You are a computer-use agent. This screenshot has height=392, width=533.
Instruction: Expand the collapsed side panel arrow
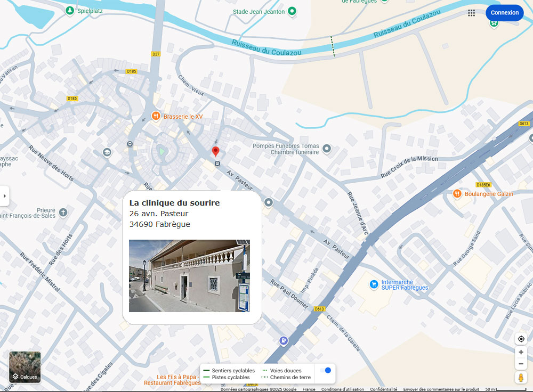tap(5, 196)
